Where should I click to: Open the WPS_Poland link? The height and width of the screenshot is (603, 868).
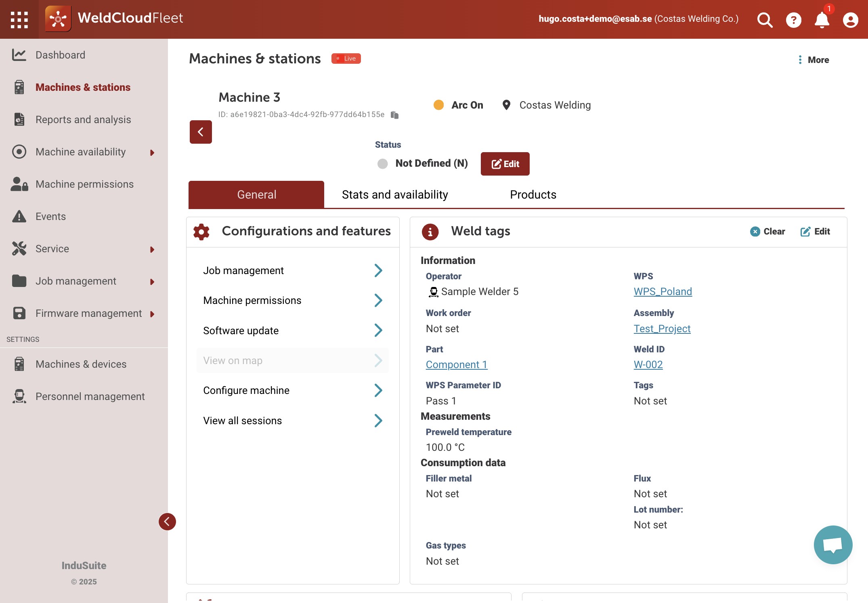tap(663, 291)
